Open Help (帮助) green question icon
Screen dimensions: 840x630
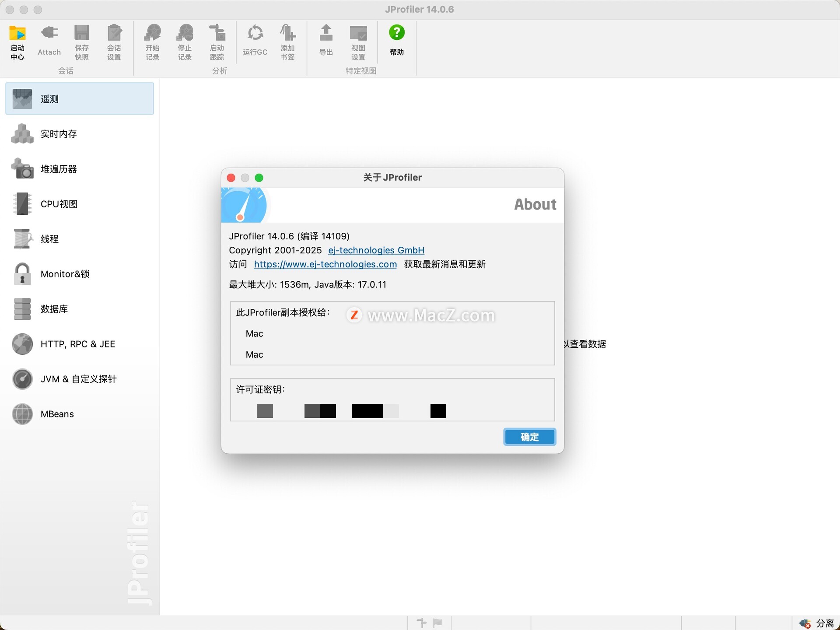(397, 32)
